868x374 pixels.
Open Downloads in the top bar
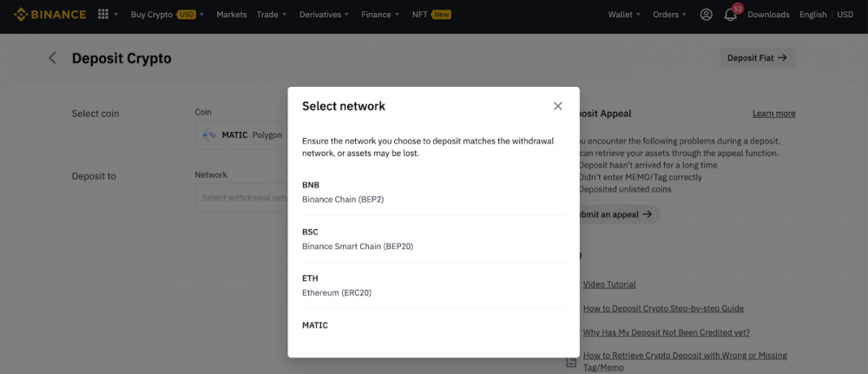click(x=768, y=15)
